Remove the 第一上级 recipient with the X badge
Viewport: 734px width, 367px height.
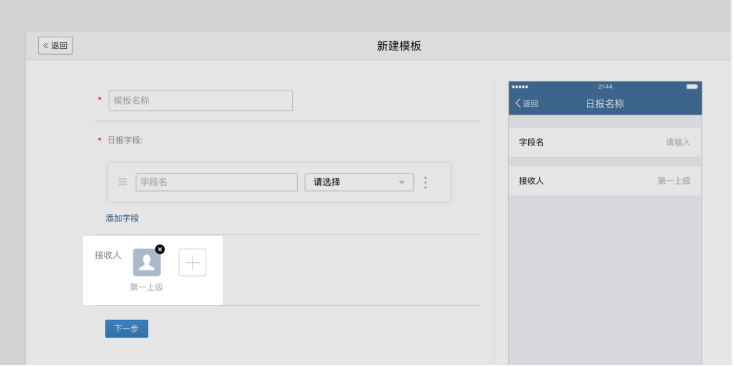click(x=160, y=250)
